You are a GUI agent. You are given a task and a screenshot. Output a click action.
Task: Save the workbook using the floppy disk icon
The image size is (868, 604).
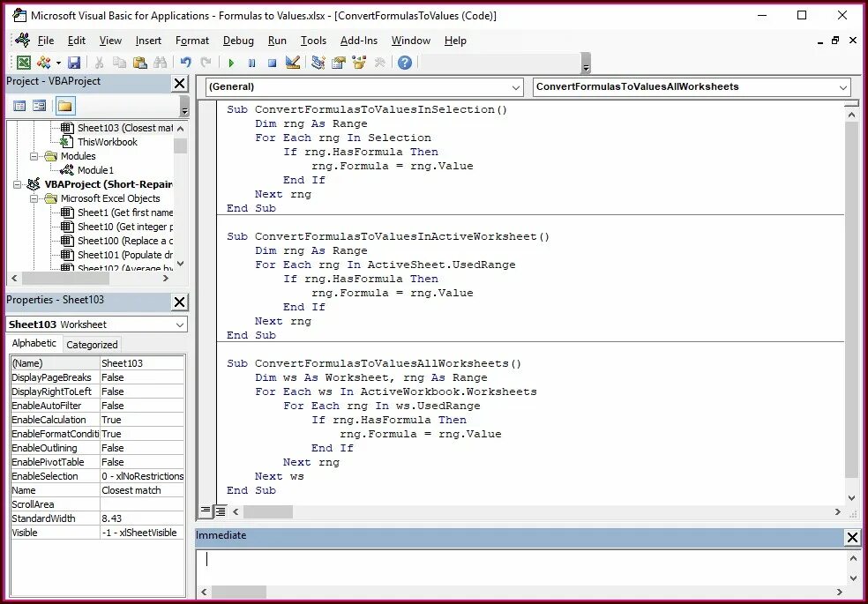coord(73,63)
